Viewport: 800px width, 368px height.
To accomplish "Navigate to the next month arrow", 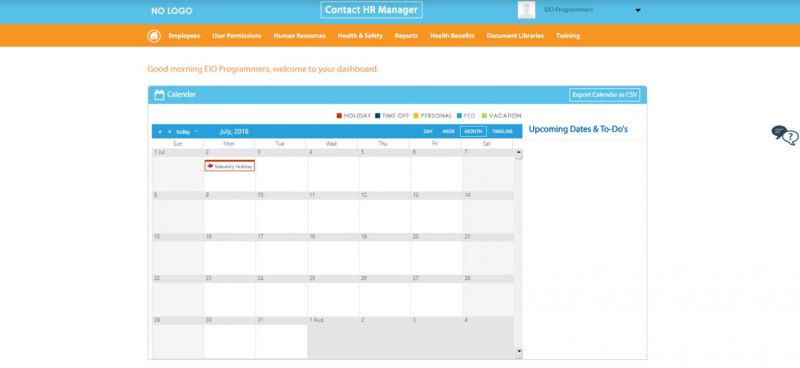I will (x=169, y=132).
